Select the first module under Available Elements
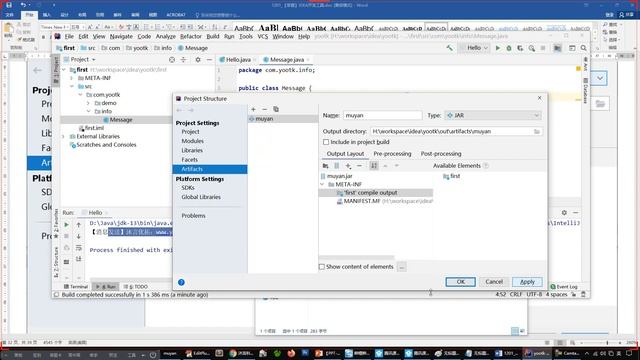Screen dimensions: 640x360 [452, 176]
